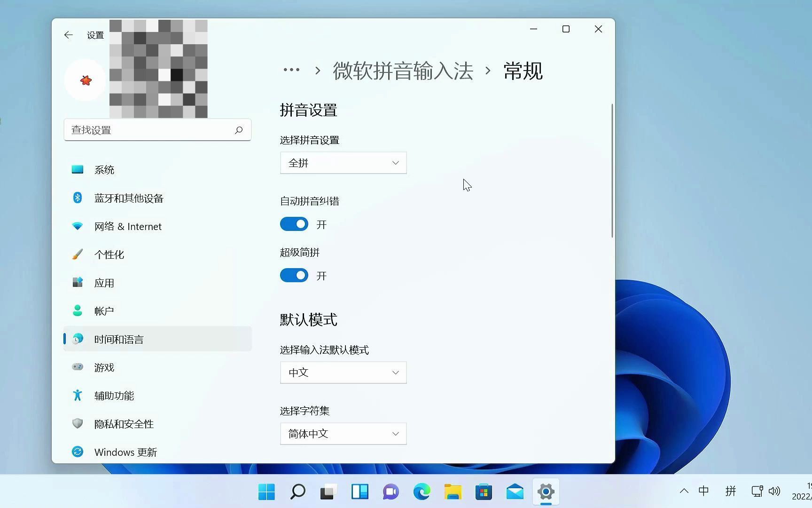Screen dimensions: 812x508
Task: Open 隐私和安全性 settings page
Action: point(157,424)
